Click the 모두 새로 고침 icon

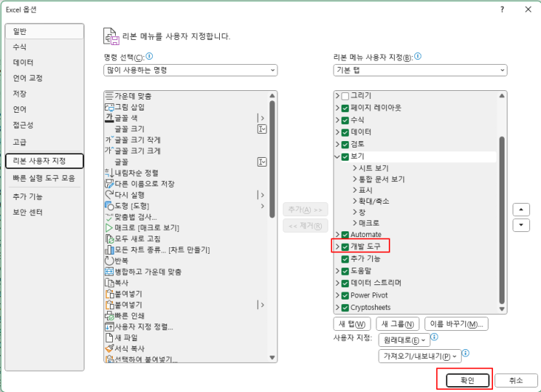pos(109,239)
